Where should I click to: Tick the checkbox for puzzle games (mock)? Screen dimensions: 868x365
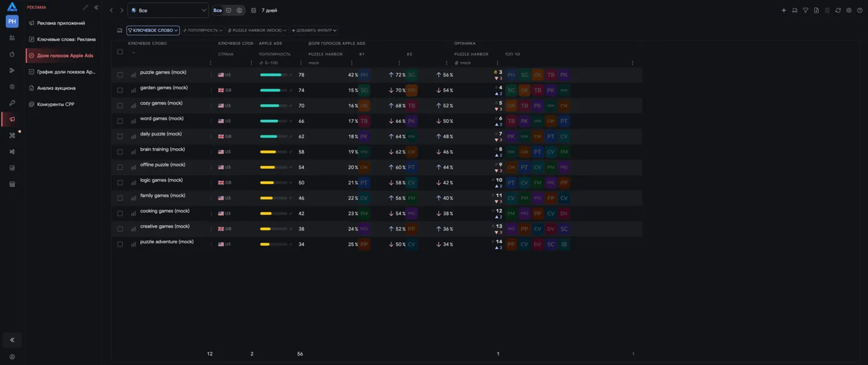pyautogui.click(x=120, y=75)
